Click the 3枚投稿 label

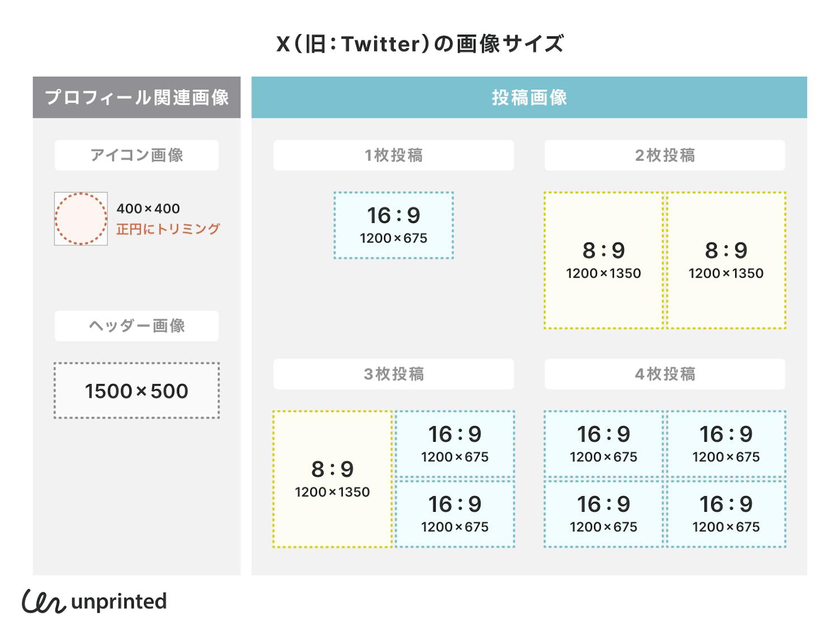point(393,374)
